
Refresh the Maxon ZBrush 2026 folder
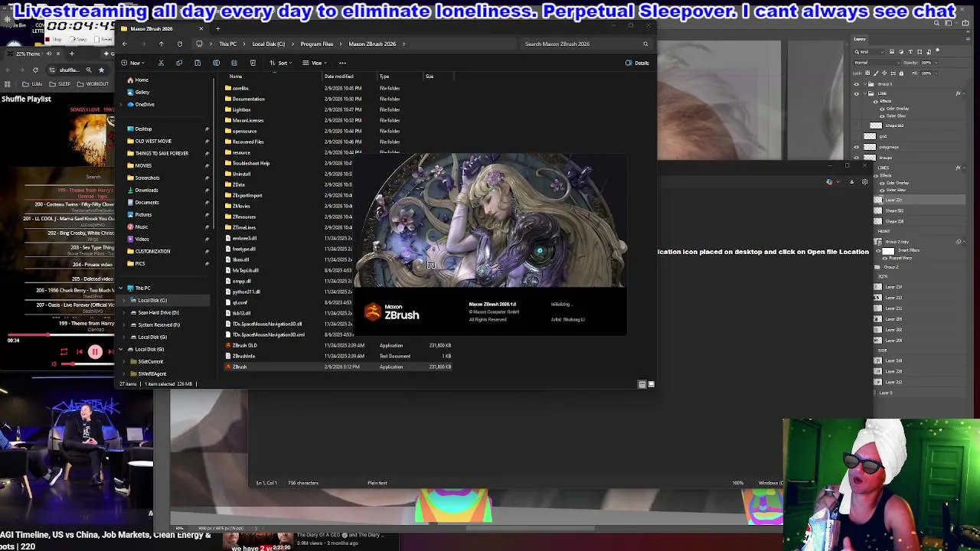tap(180, 44)
